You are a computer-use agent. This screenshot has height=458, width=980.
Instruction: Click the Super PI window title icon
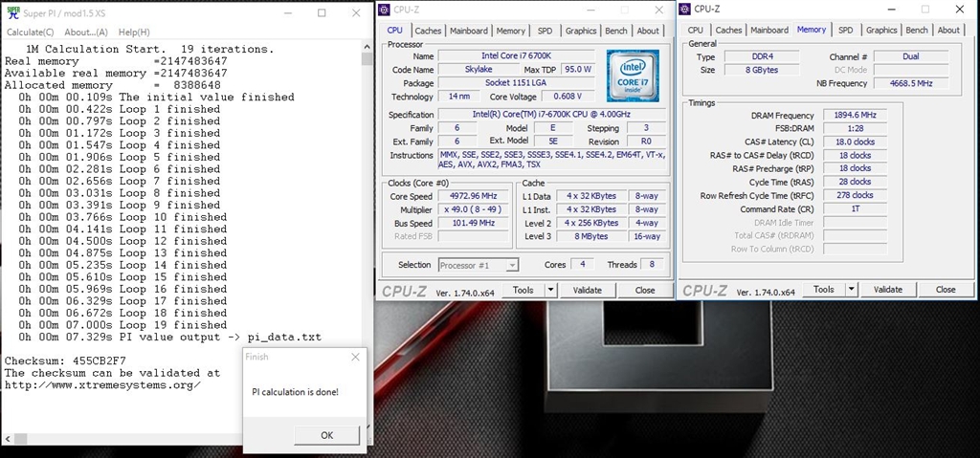12,12
